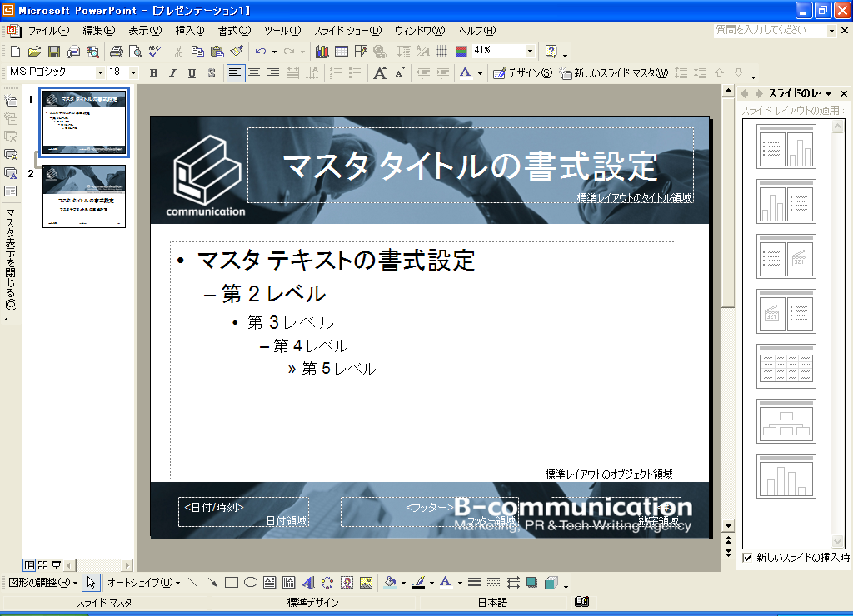Select the second slide master thumbnail
Screen dimensions: 853x616
coord(84,196)
